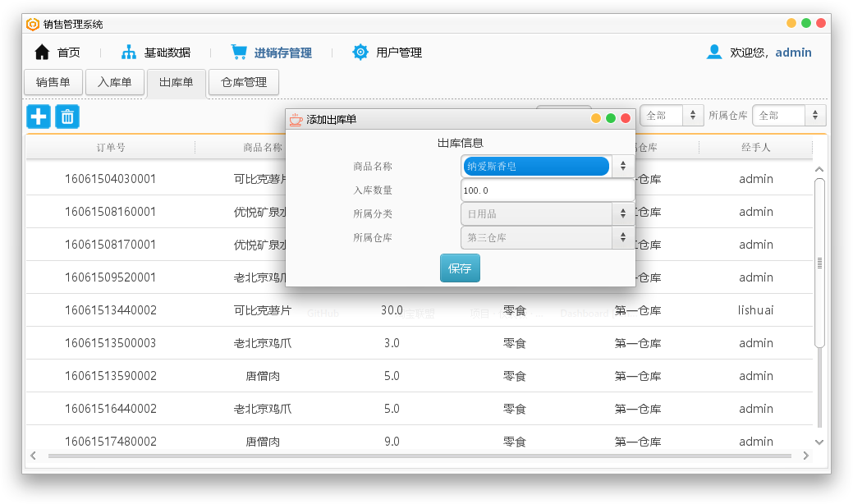Image resolution: width=853 pixels, height=504 pixels.
Task: Open the 商品名称 dropdown showing 纳爱斯香皂
Action: coord(547,167)
